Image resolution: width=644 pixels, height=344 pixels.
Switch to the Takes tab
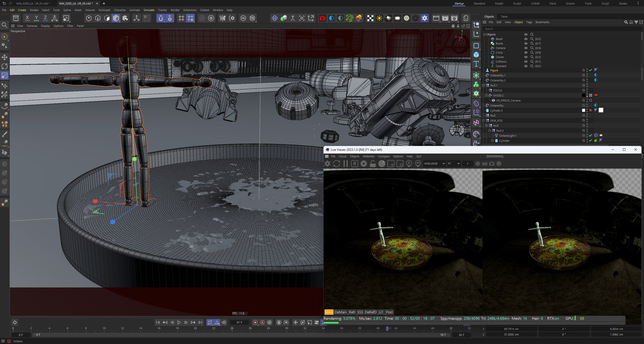point(504,16)
